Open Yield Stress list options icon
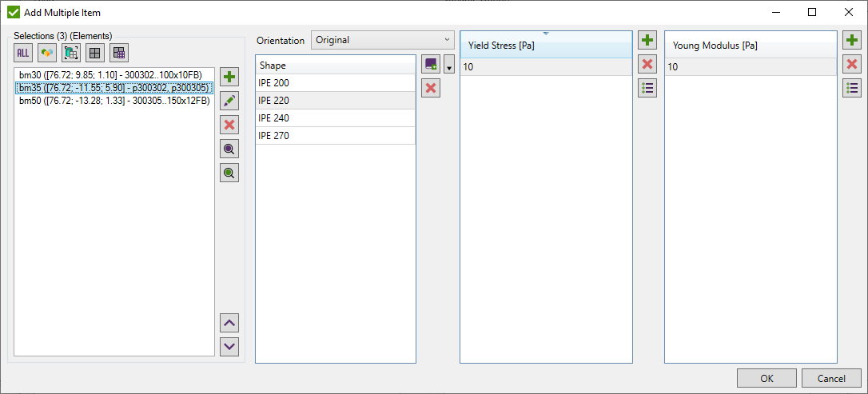 [x=647, y=89]
